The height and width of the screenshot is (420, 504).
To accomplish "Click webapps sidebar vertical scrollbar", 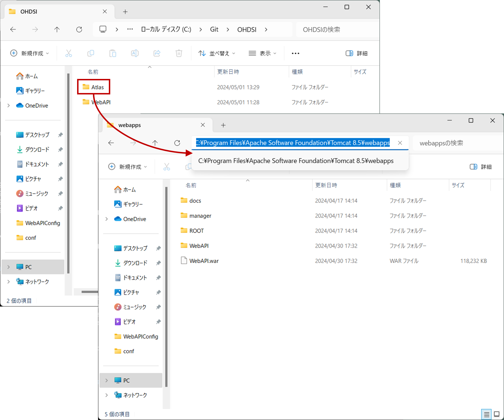I will 166,287.
